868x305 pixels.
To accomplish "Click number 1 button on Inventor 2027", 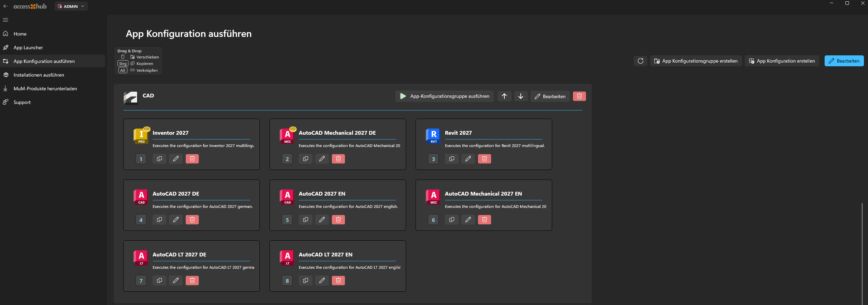I will pos(141,159).
